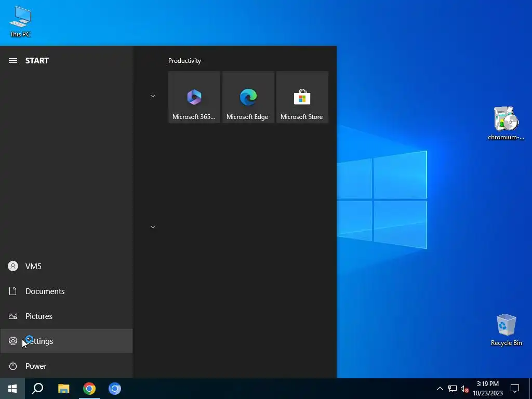Open Pictures from Start menu

(66, 316)
